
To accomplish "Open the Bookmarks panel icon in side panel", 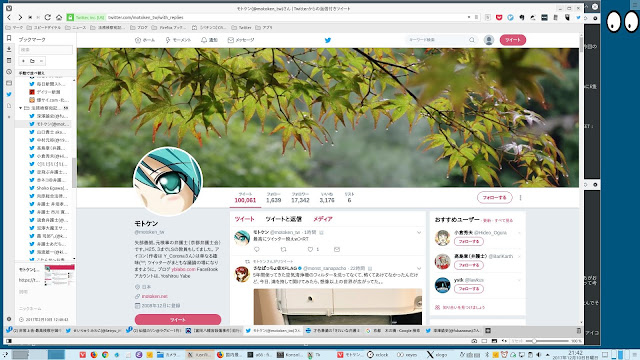I will click(9, 38).
